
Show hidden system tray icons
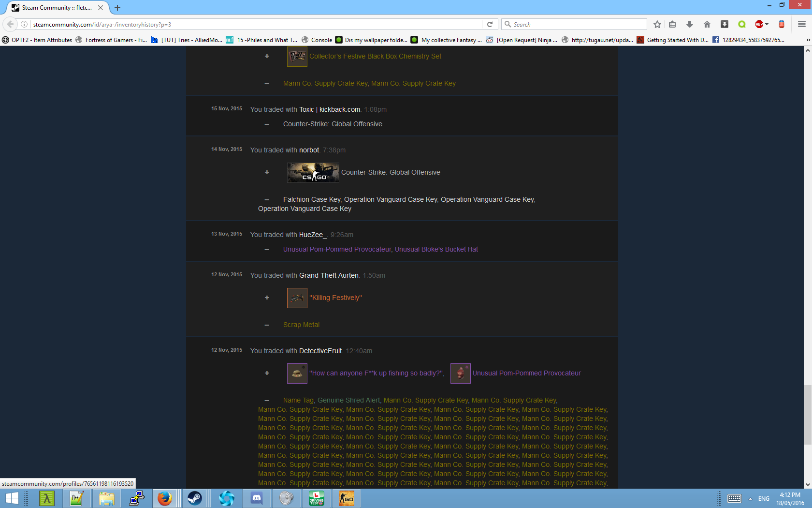(x=750, y=499)
